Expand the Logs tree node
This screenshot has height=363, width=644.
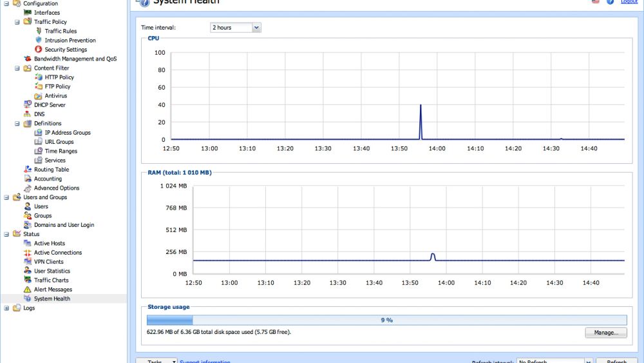pyautogui.click(x=7, y=308)
